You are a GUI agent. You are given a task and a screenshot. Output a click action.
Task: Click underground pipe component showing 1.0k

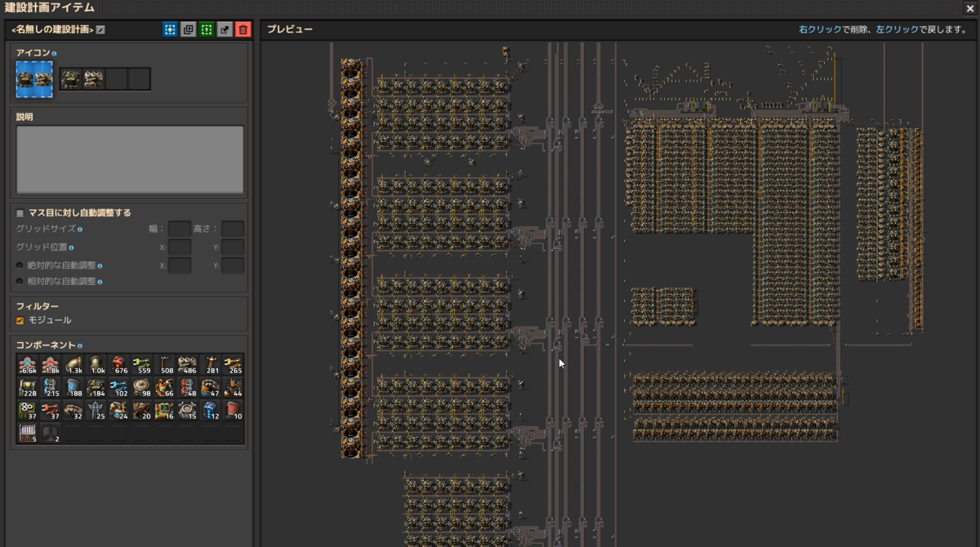coord(96,364)
